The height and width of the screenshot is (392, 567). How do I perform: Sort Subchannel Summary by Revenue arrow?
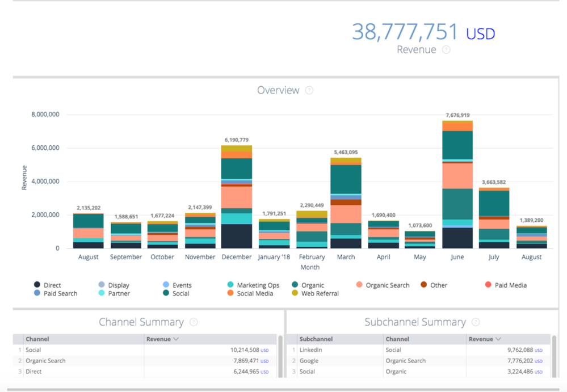(x=498, y=339)
